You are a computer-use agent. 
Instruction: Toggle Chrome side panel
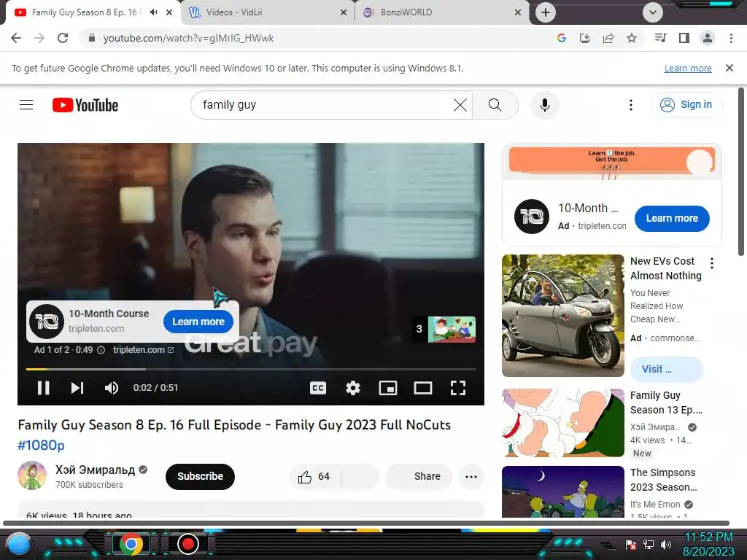tap(684, 38)
